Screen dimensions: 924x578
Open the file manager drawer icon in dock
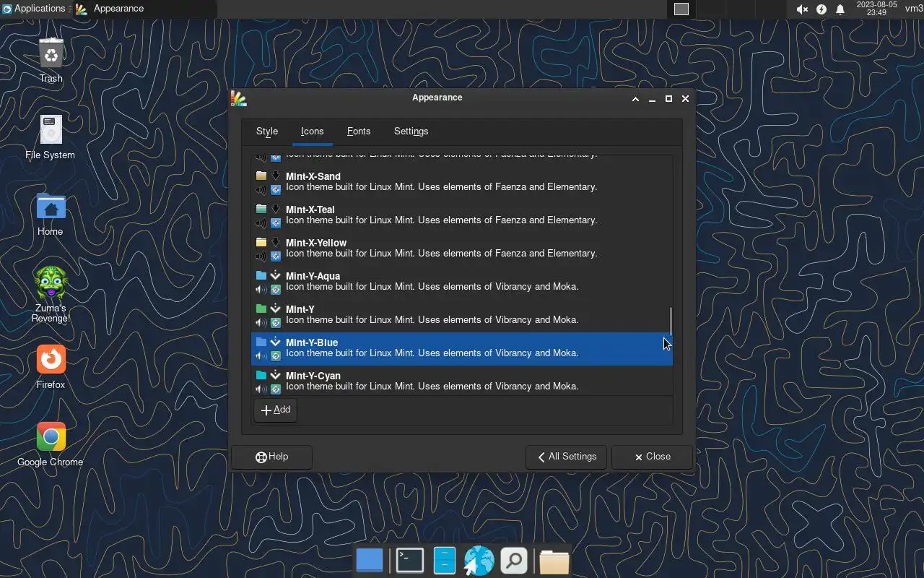(x=444, y=561)
